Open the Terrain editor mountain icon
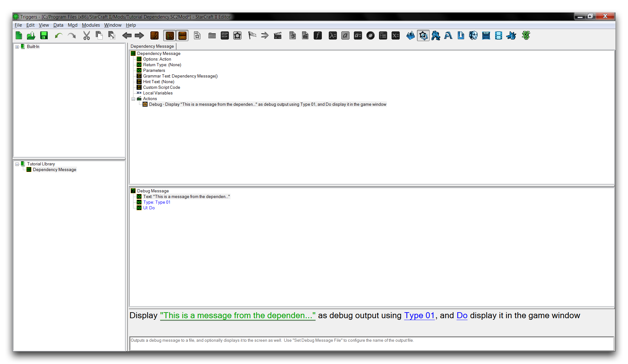Viewport: 628px width, 364px height. [x=410, y=36]
